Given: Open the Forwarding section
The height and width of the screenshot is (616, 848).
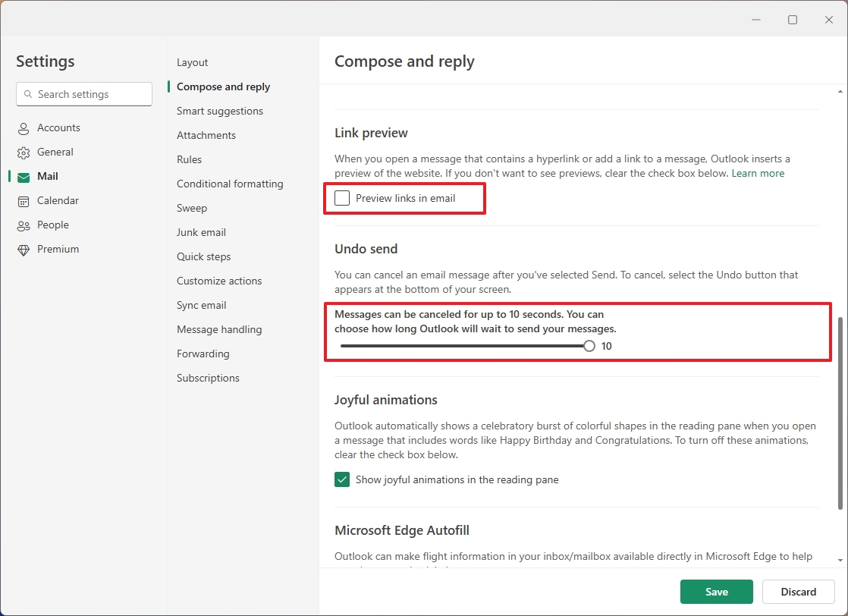Looking at the screenshot, I should [x=203, y=354].
